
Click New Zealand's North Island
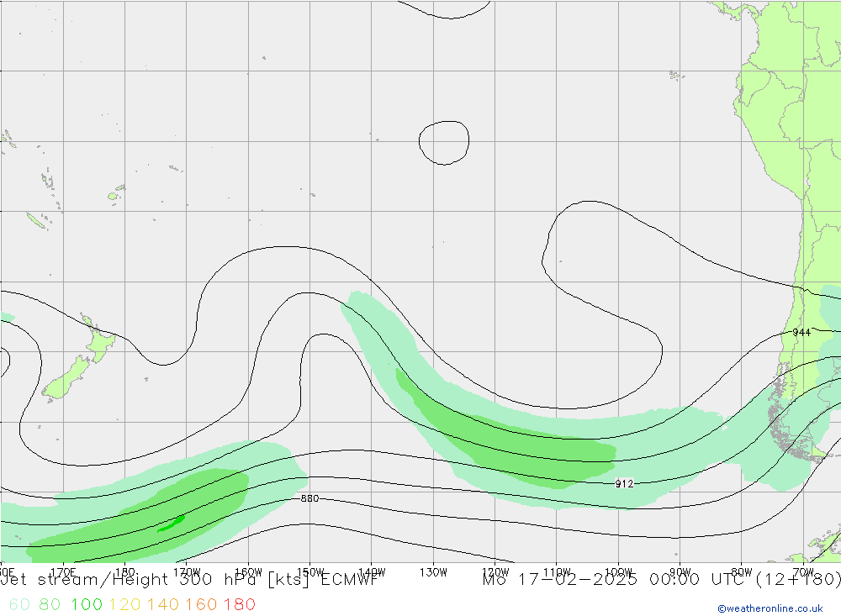pyautogui.click(x=98, y=339)
